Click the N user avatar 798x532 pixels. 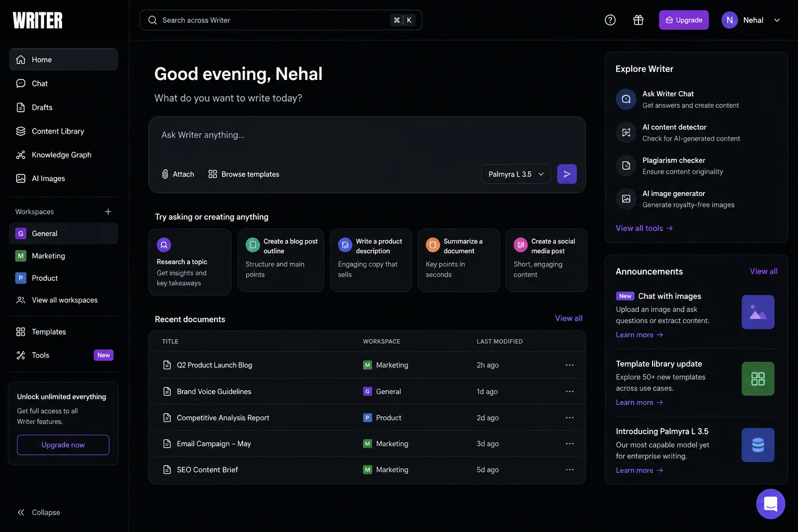[x=729, y=20]
